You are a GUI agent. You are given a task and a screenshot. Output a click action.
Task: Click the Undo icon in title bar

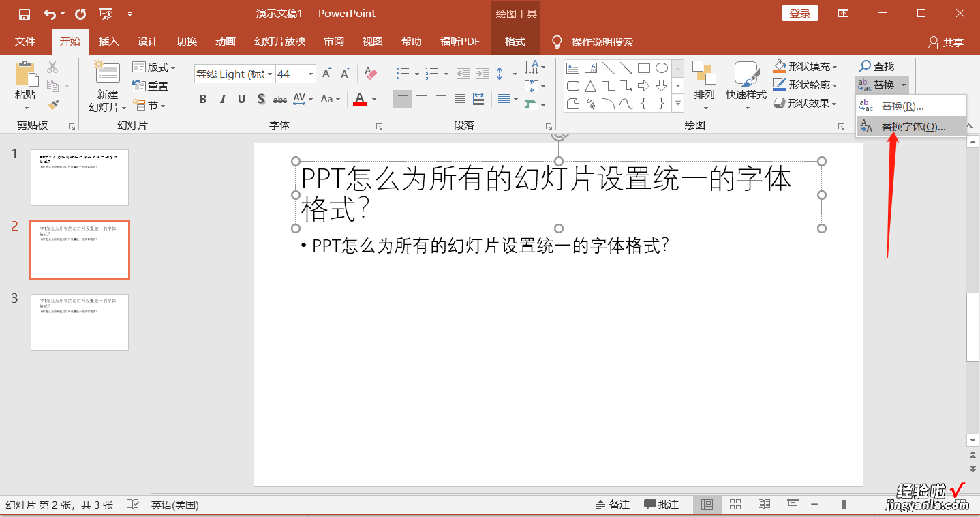coord(50,14)
